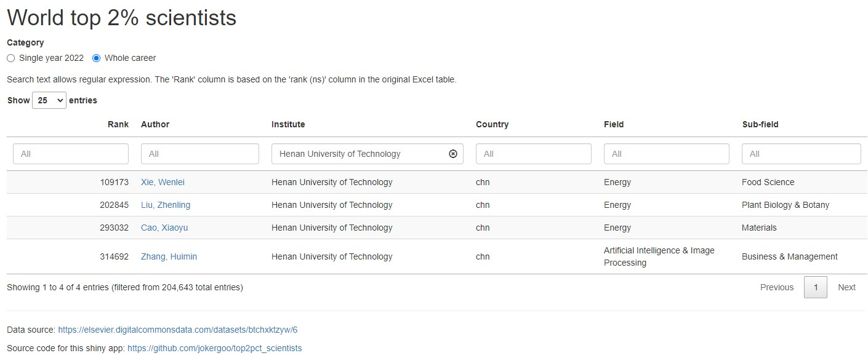The width and height of the screenshot is (868, 361).
Task: Open the Cao, Xiaoyu author link
Action: point(164,228)
